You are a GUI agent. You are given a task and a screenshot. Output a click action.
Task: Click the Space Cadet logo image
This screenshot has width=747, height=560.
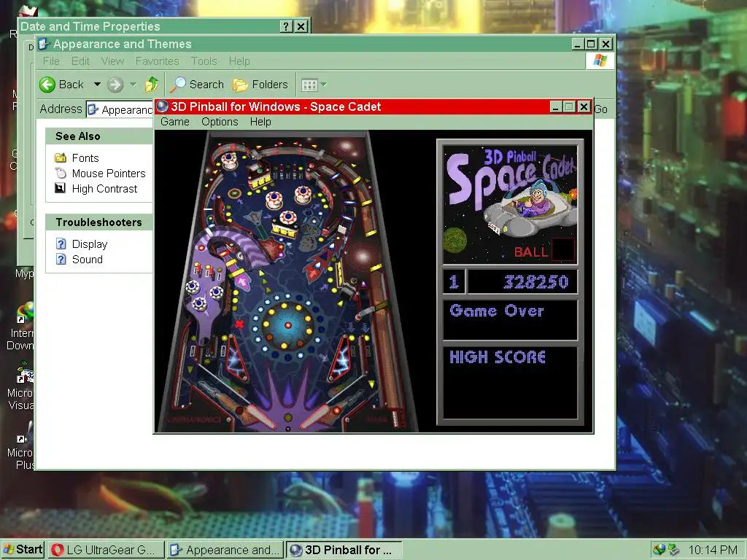pos(510,205)
